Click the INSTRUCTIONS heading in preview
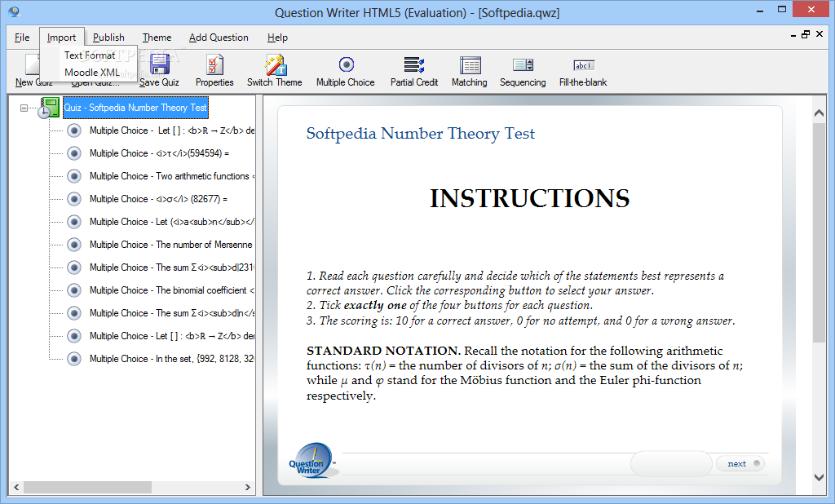 pos(530,199)
